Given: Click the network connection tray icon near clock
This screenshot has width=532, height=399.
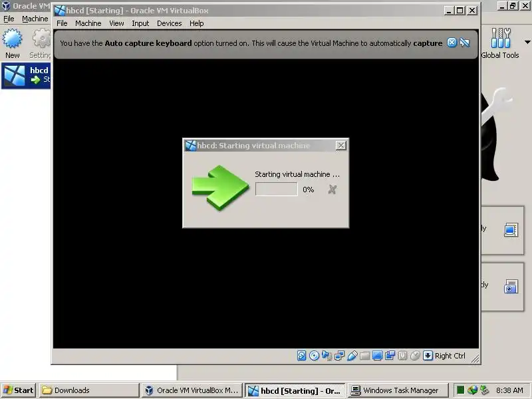Looking at the screenshot, I should click(485, 390).
